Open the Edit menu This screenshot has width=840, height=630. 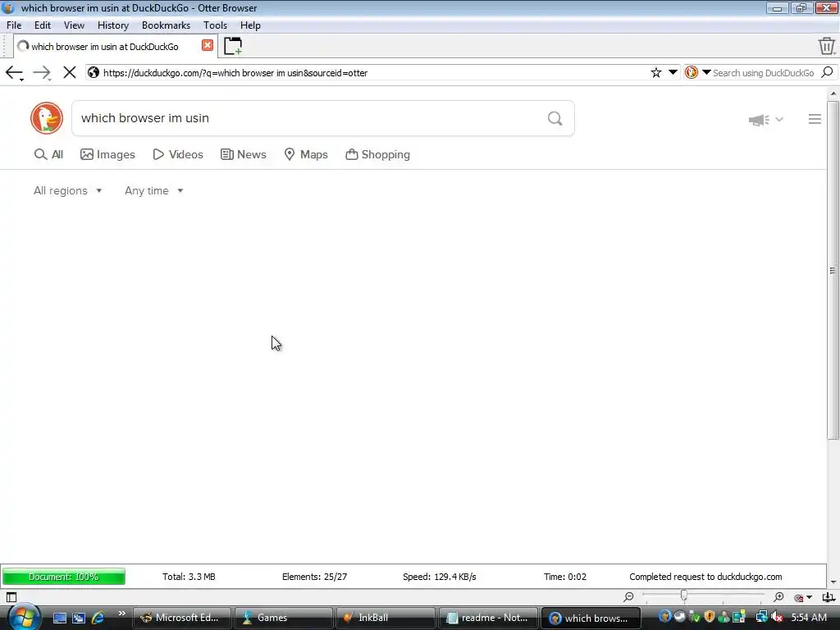pos(43,25)
